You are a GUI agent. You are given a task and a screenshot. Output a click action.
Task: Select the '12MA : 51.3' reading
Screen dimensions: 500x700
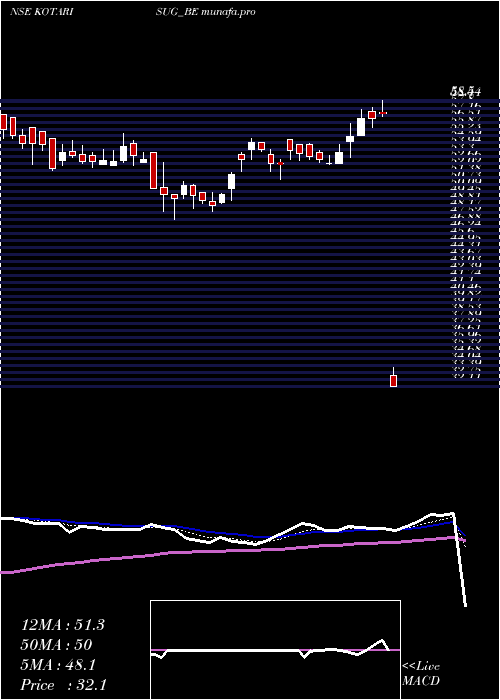tap(63, 625)
